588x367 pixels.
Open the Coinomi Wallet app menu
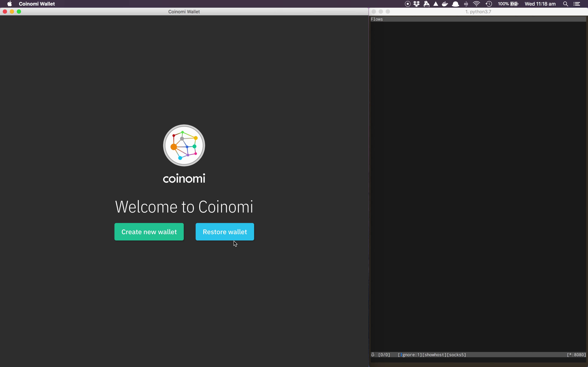pos(37,4)
